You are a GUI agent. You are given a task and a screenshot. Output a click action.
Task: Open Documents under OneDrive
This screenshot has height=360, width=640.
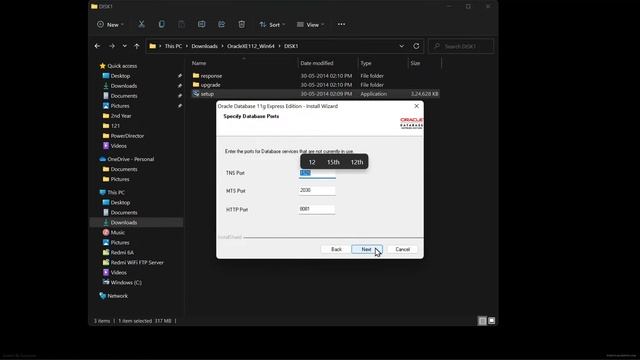tap(124, 169)
